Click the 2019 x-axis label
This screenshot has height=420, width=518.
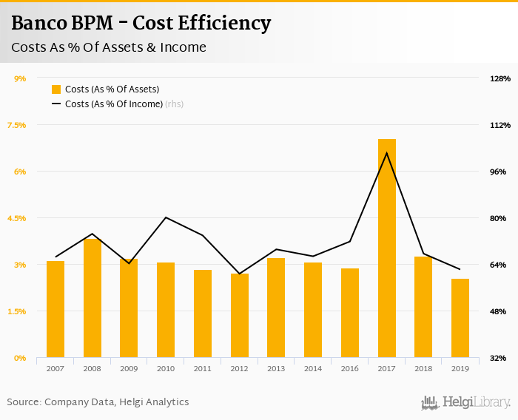(x=460, y=368)
